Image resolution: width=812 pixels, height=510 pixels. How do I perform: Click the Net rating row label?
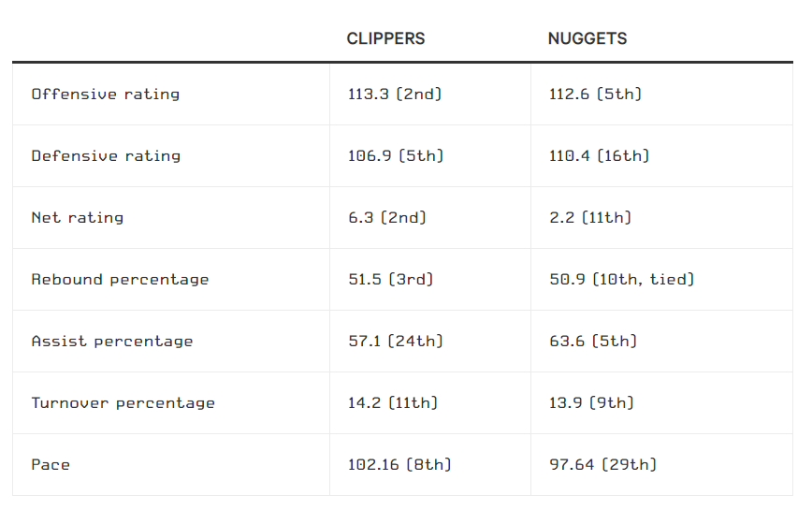pos(78,217)
